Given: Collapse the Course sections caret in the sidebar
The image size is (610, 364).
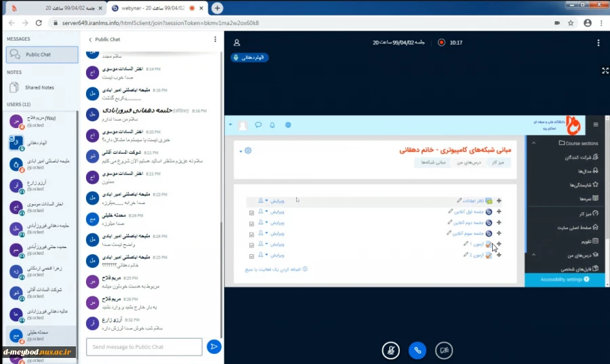Looking at the screenshot, I should point(534,143).
